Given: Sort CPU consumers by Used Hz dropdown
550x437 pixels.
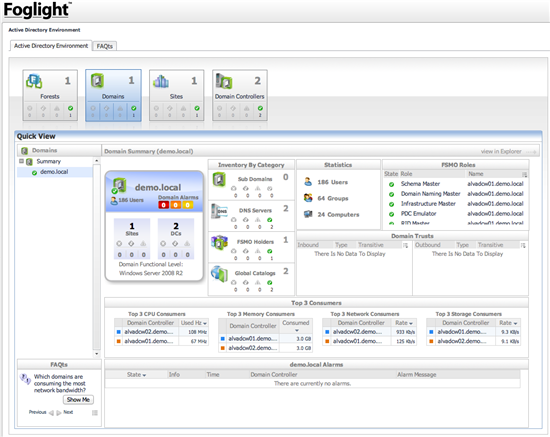Looking at the screenshot, I should [x=205, y=323].
